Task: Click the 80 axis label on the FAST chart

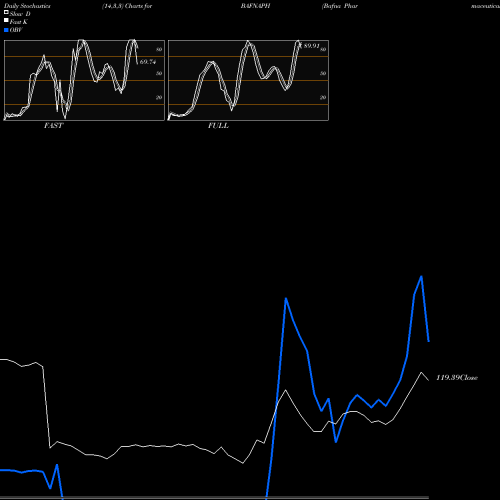Action: click(x=159, y=49)
